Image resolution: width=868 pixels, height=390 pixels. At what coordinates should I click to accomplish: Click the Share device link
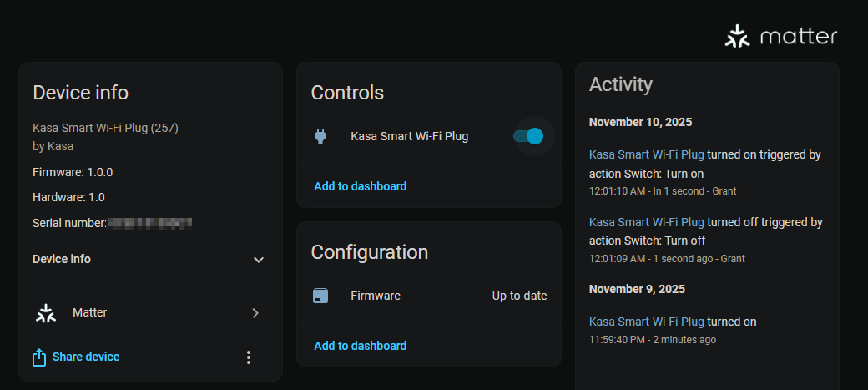point(85,357)
